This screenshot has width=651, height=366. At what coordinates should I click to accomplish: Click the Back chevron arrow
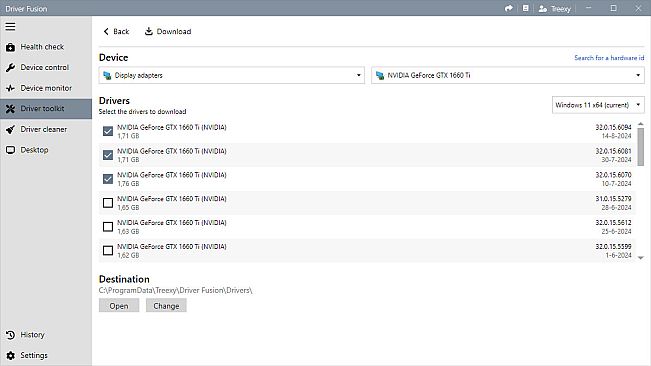click(x=106, y=32)
